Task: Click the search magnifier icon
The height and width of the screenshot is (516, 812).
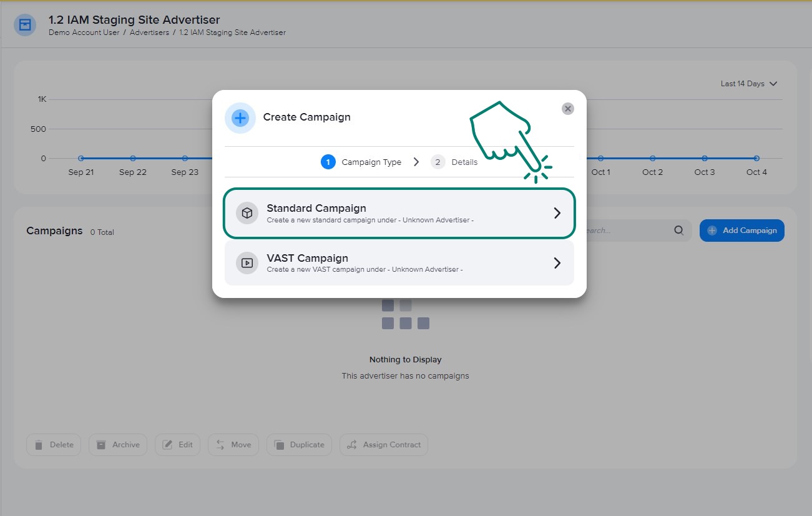Action: tap(679, 231)
